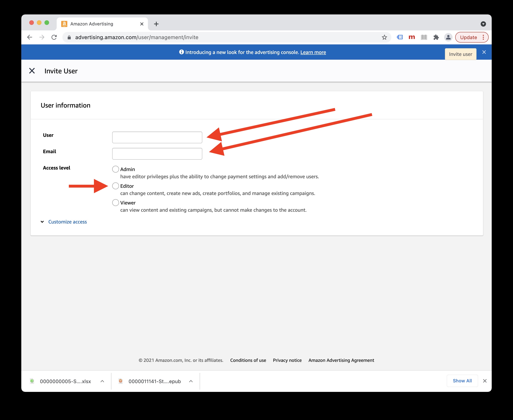Click the epub file type icon

click(120, 381)
